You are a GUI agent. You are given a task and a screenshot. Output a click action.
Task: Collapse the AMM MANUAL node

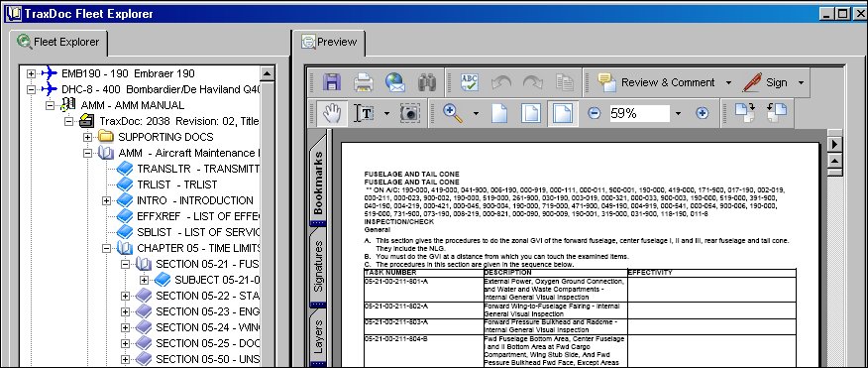50,105
